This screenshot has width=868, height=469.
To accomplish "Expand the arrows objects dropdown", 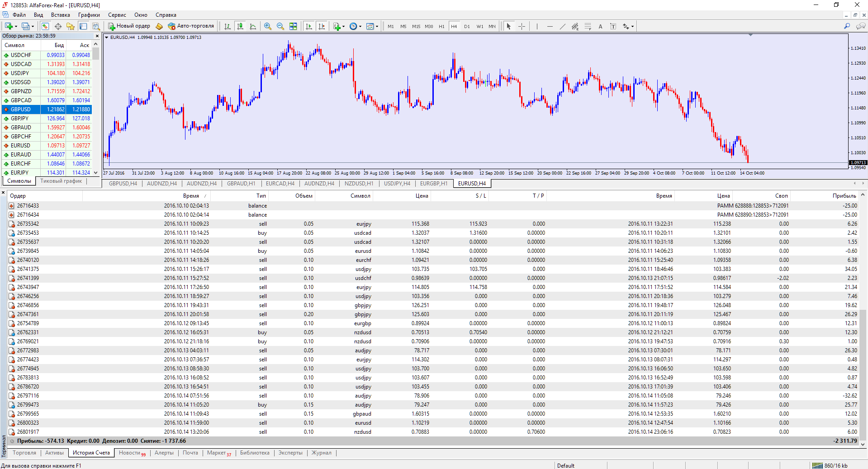I will click(632, 26).
